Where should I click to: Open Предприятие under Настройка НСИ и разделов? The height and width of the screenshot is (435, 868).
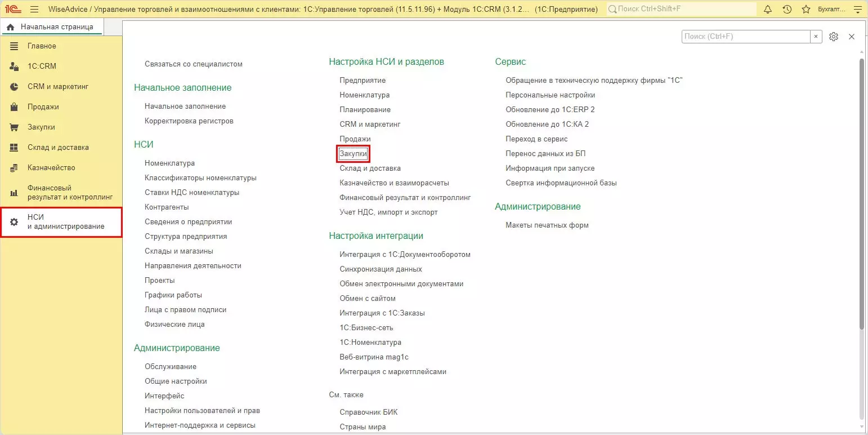pyautogui.click(x=363, y=81)
